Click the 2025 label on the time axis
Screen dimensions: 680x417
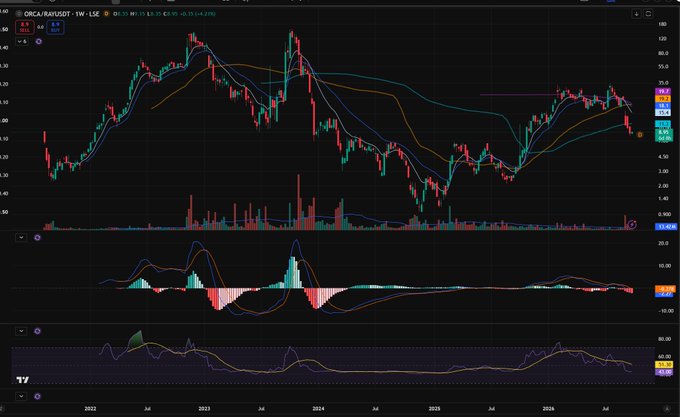click(434, 409)
